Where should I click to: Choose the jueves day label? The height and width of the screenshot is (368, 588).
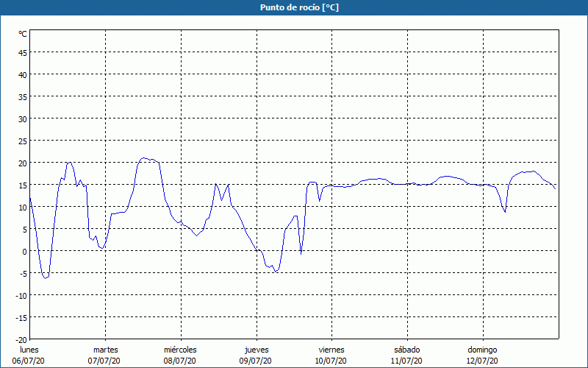(256, 350)
